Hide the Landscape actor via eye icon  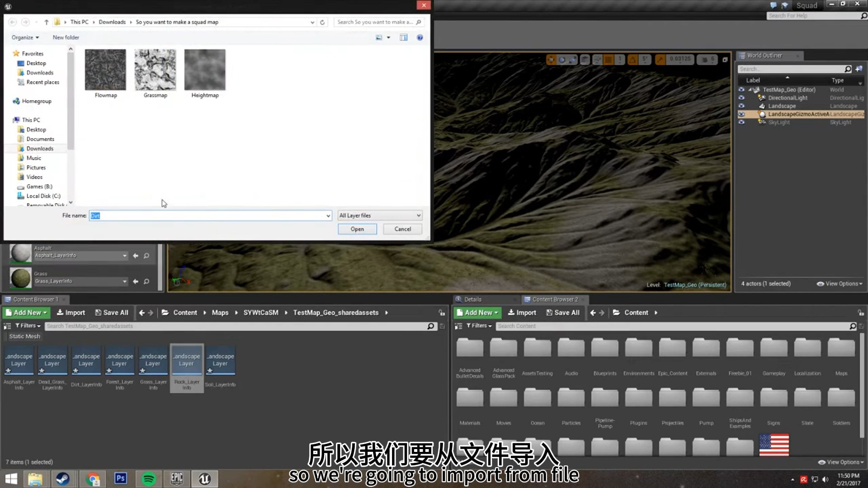coord(741,106)
